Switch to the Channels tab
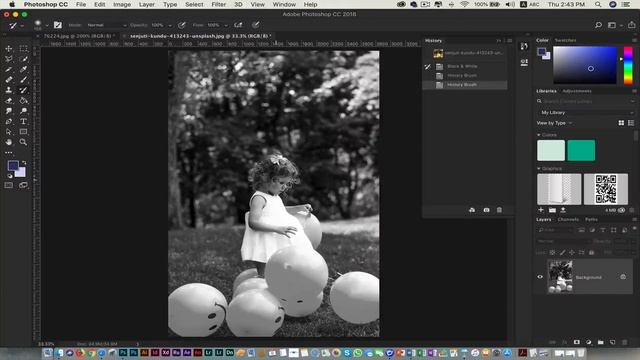The height and width of the screenshot is (360, 640). [568, 220]
